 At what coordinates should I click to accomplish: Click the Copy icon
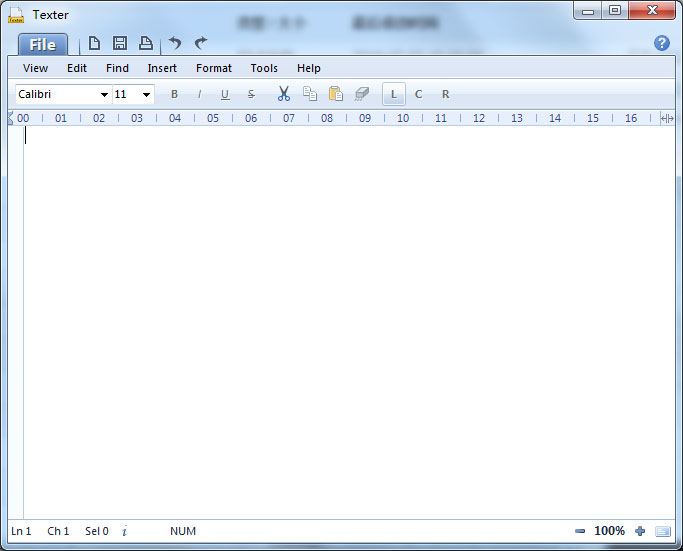tap(310, 94)
